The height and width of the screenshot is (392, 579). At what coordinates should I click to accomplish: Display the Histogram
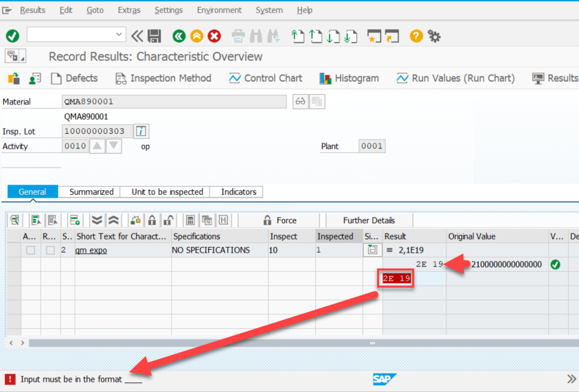click(350, 78)
